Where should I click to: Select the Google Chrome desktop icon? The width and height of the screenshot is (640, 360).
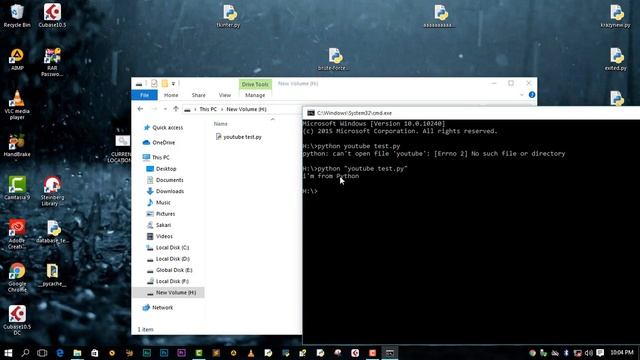(17, 278)
